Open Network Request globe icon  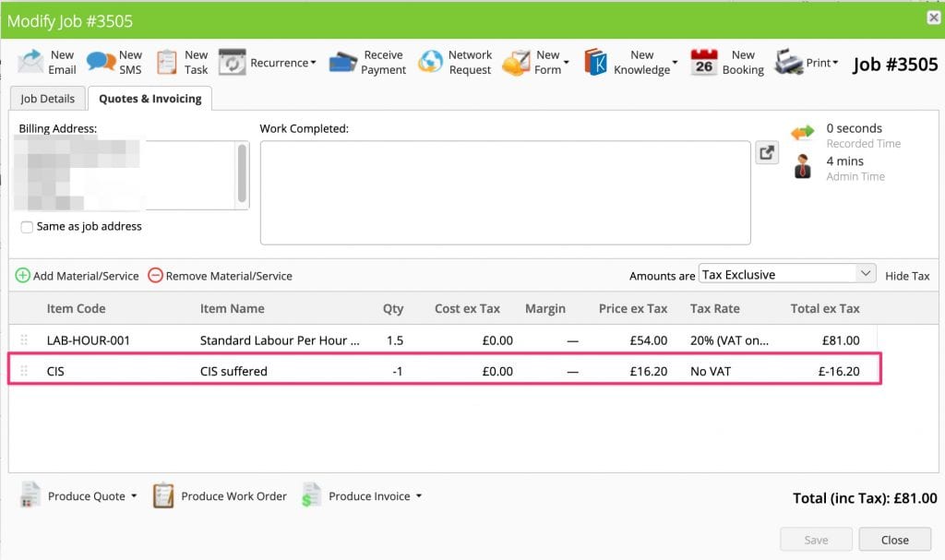pos(430,63)
